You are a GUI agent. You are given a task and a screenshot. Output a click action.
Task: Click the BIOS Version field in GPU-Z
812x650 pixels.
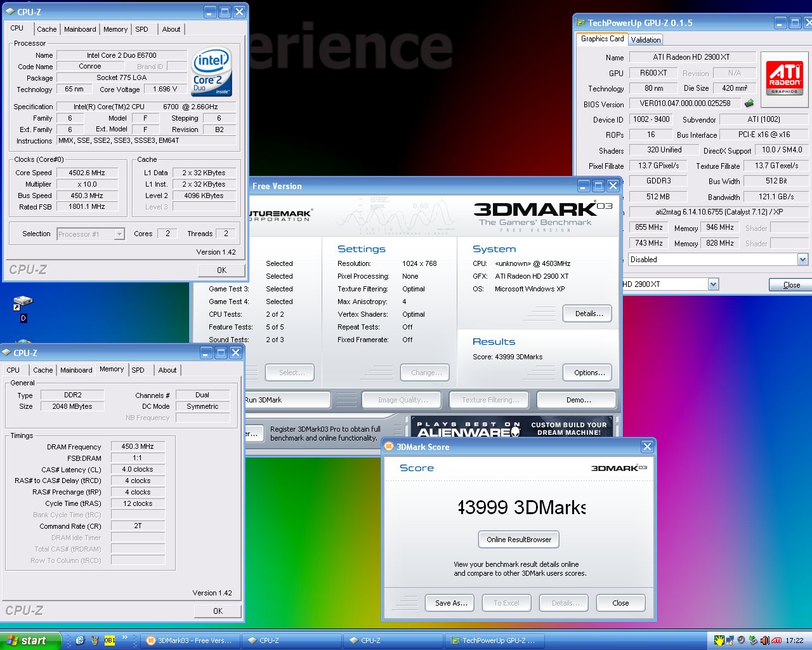pyautogui.click(x=685, y=103)
